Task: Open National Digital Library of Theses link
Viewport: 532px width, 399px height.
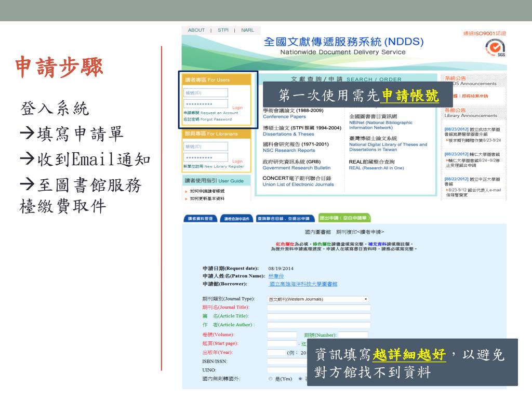Action: [388, 147]
